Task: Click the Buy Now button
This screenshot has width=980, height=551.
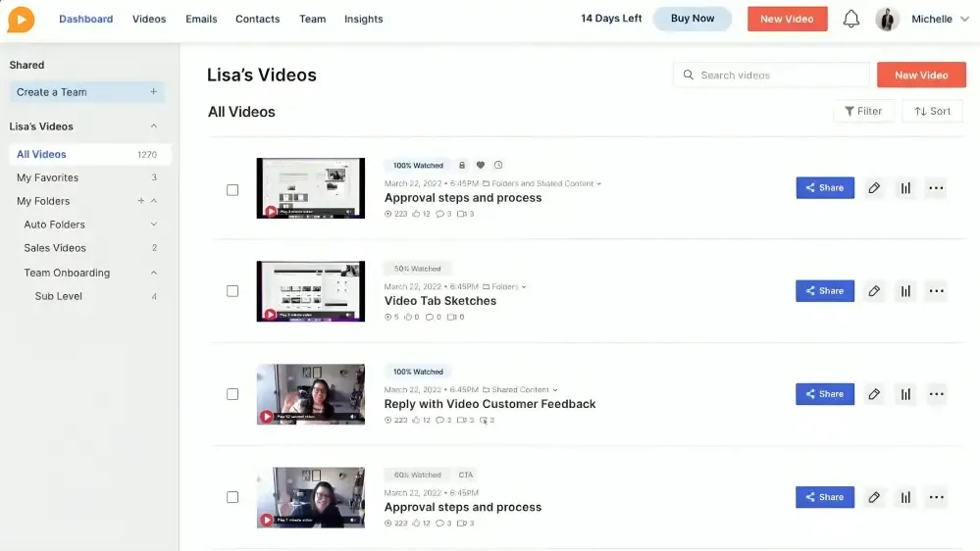Action: click(693, 19)
